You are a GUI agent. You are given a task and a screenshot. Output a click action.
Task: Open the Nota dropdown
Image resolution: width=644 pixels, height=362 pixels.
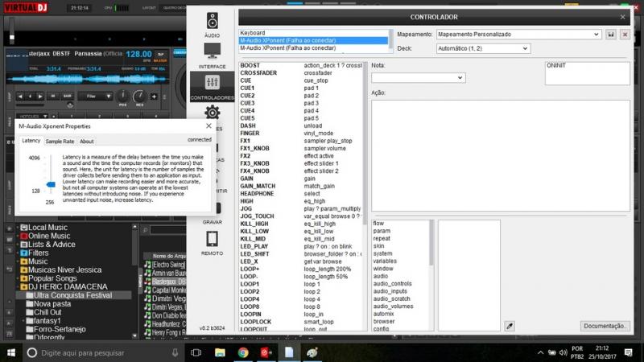click(418, 77)
